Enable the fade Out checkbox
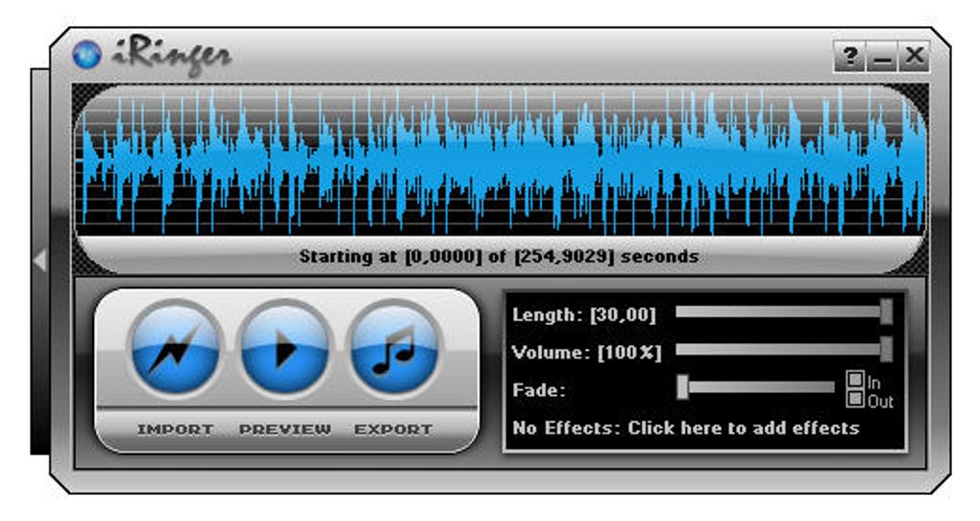Image resolution: width=980 pixels, height=521 pixels. [855, 398]
